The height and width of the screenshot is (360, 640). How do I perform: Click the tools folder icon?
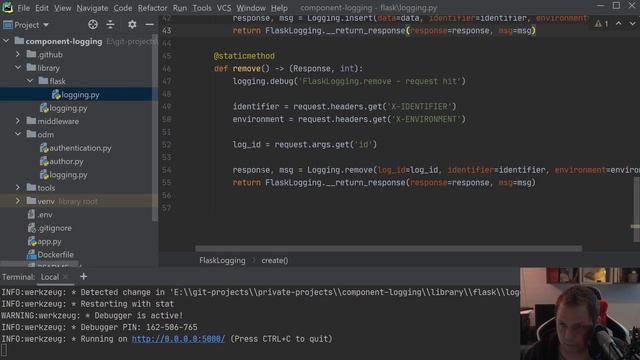click(31, 187)
